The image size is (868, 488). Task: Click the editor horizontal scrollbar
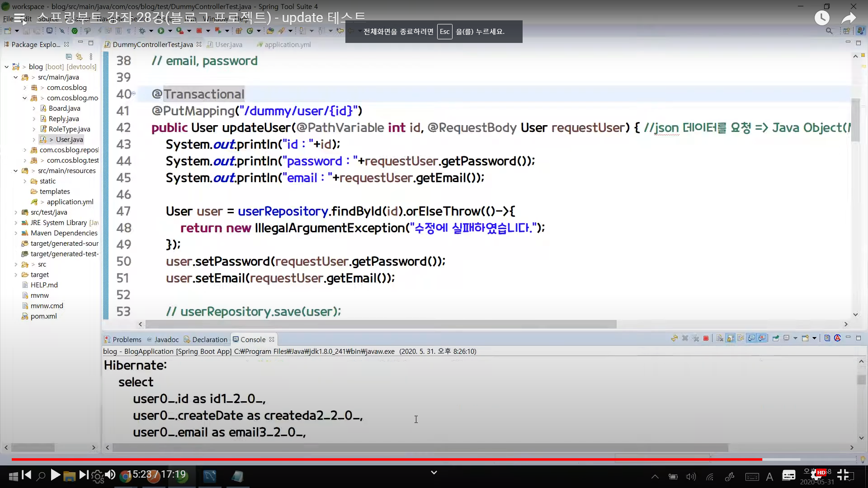point(381,324)
